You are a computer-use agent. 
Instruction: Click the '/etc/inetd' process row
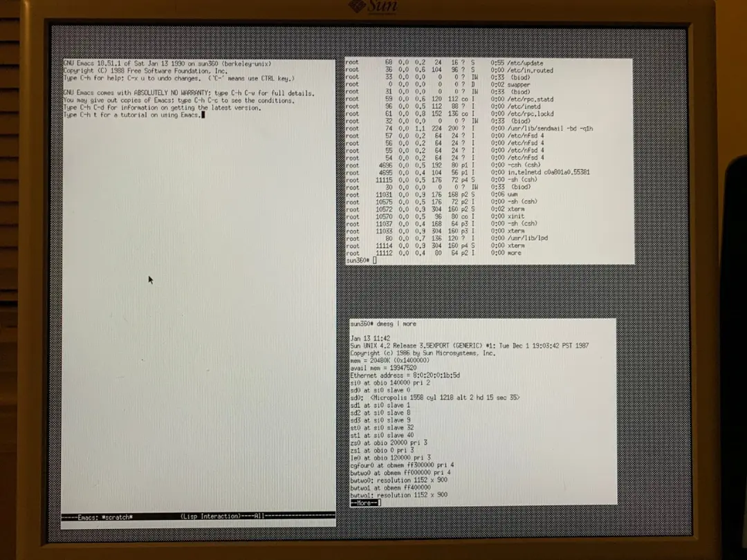coord(443,106)
